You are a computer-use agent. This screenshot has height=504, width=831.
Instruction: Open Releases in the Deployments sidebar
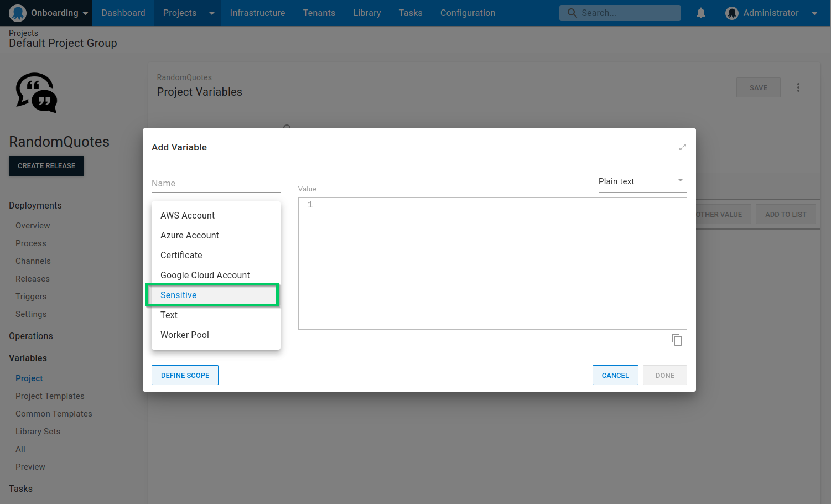[32, 278]
